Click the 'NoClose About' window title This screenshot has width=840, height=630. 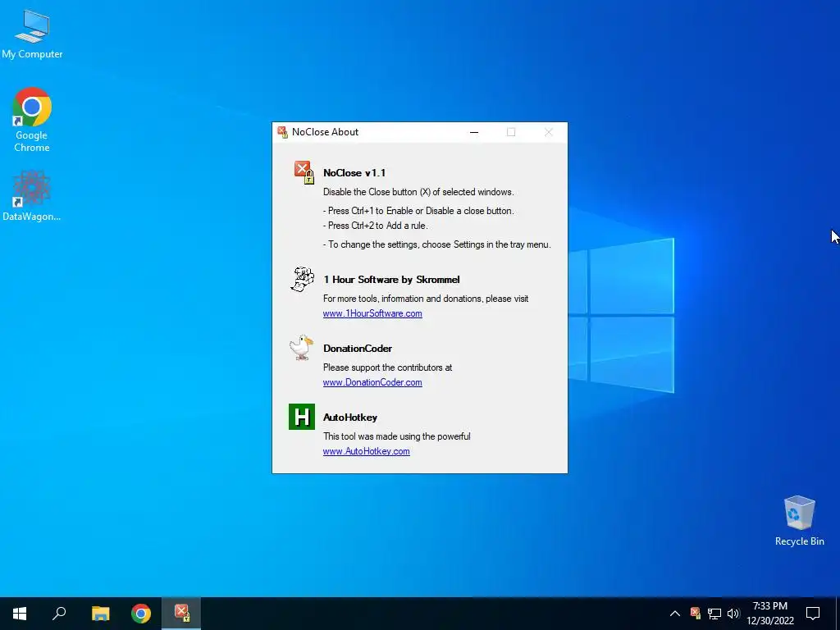pyautogui.click(x=325, y=132)
